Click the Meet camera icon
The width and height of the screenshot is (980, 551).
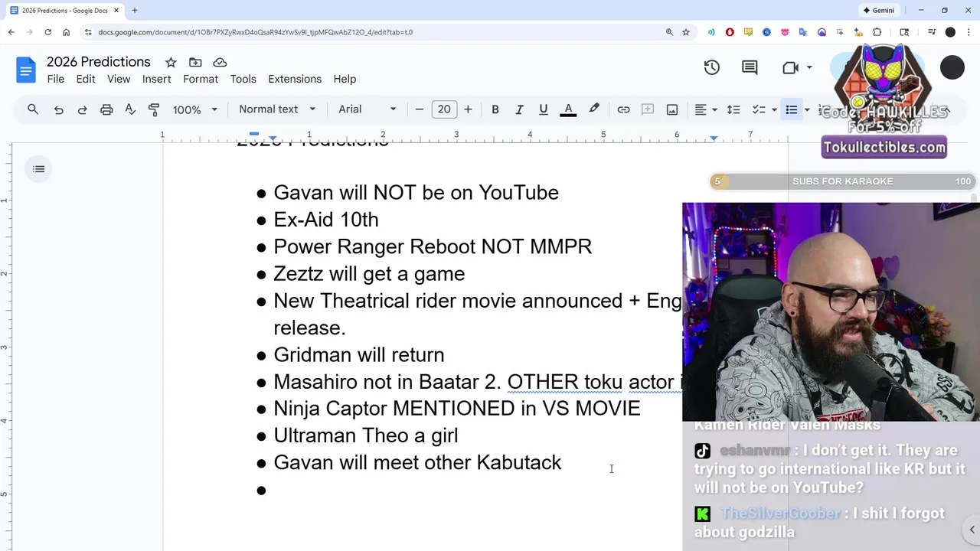pyautogui.click(x=791, y=67)
